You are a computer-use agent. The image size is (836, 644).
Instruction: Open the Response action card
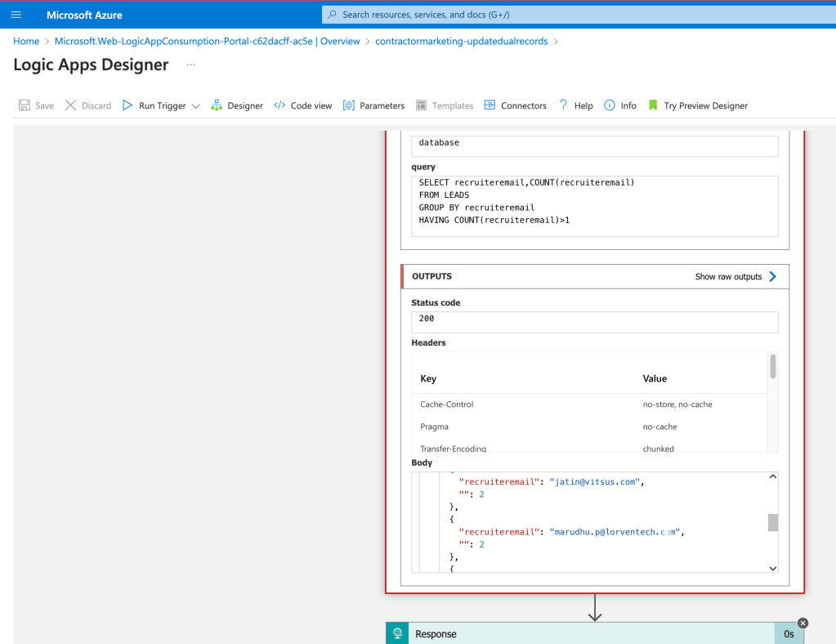594,633
